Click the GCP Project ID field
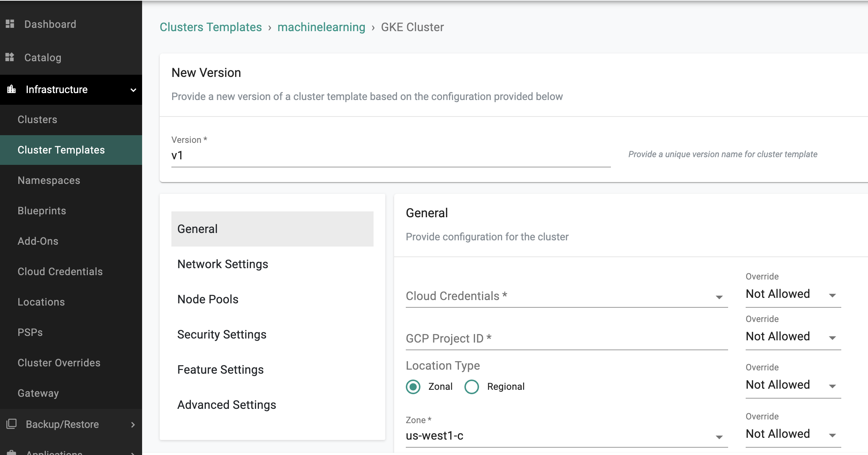 (x=567, y=339)
